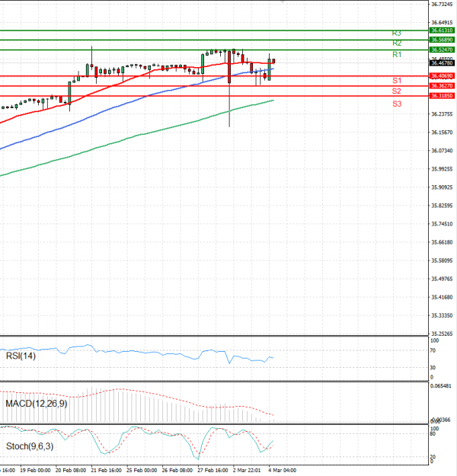Viewport: 457px width, 476px height.
Task: Click the 0.065481 MACD scale value
Action: (441, 386)
